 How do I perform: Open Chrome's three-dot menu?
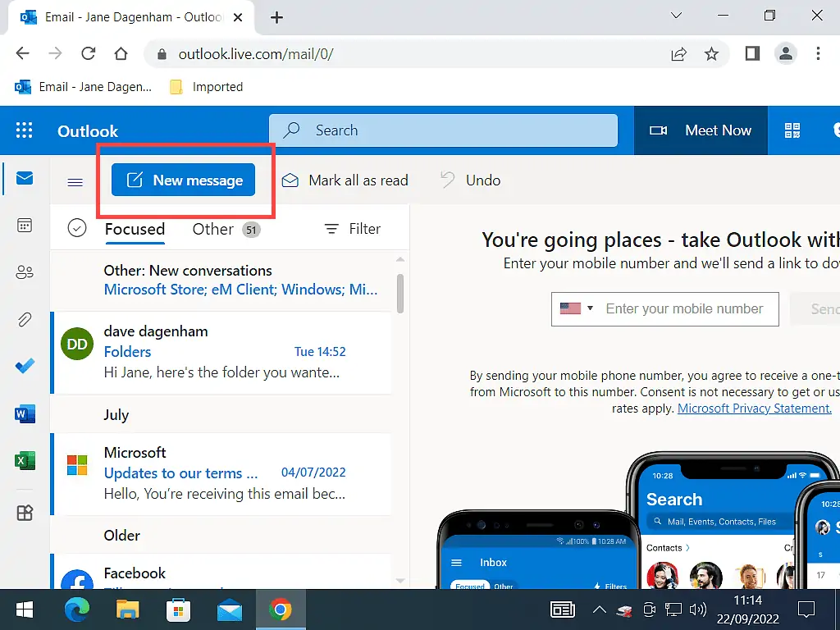[818, 53]
